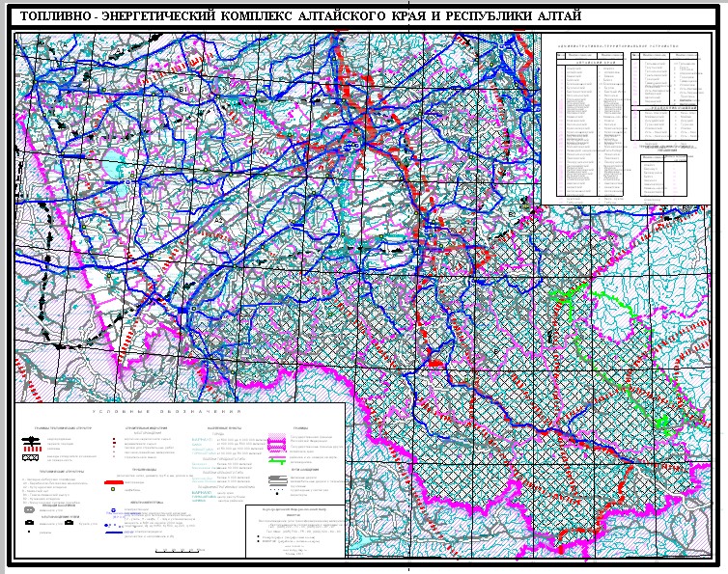The image size is (728, 574).
Task: Click the yellow-green square symbol in the legend
Action: (113, 489)
